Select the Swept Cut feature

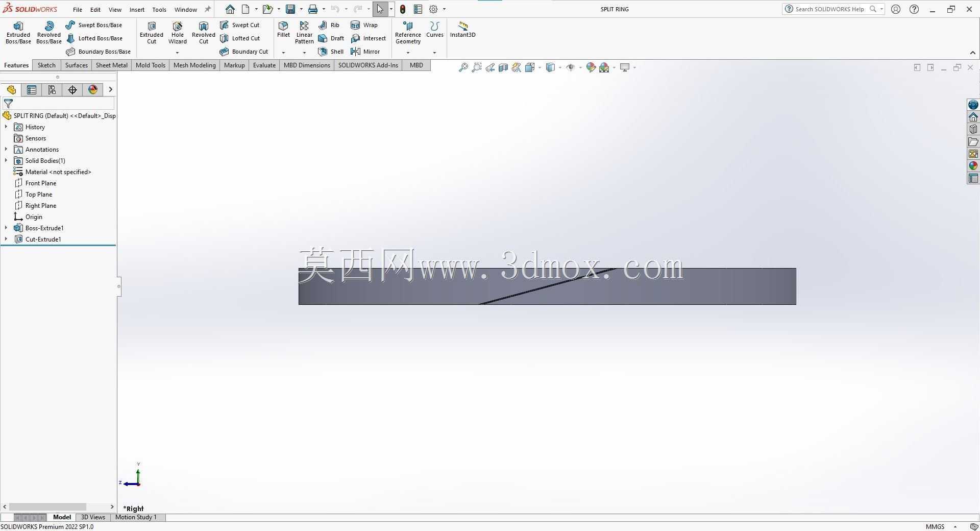(x=239, y=25)
